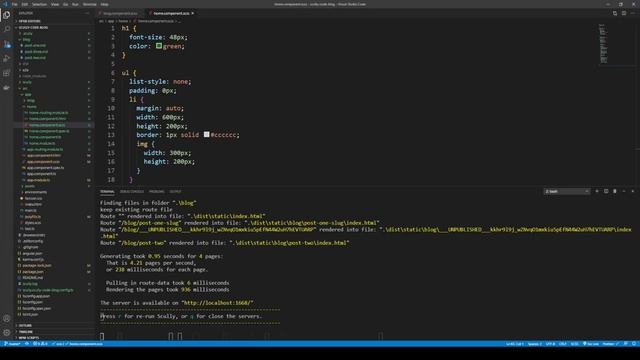Click the CRLF line ending status item
The width and height of the screenshot is (640, 360).
[x=562, y=344]
